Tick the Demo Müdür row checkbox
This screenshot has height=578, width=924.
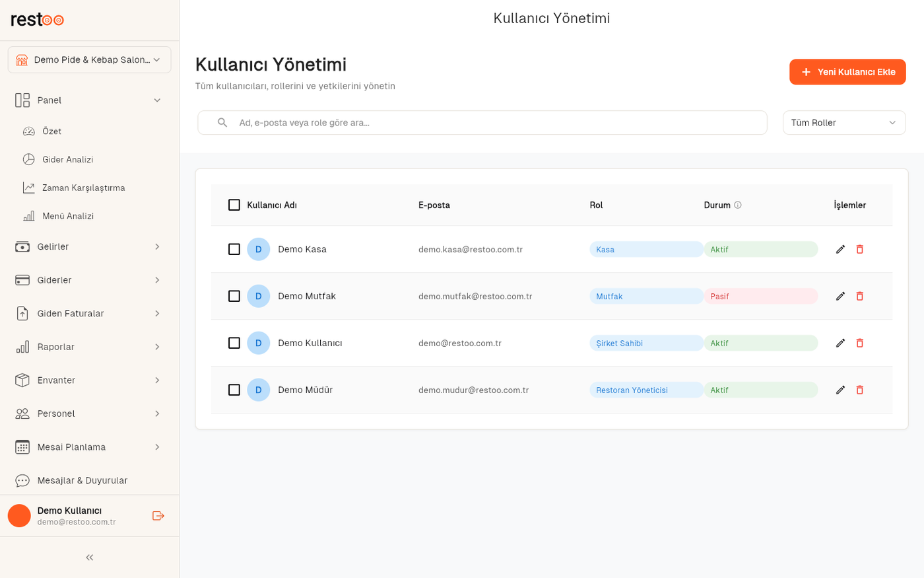(234, 390)
